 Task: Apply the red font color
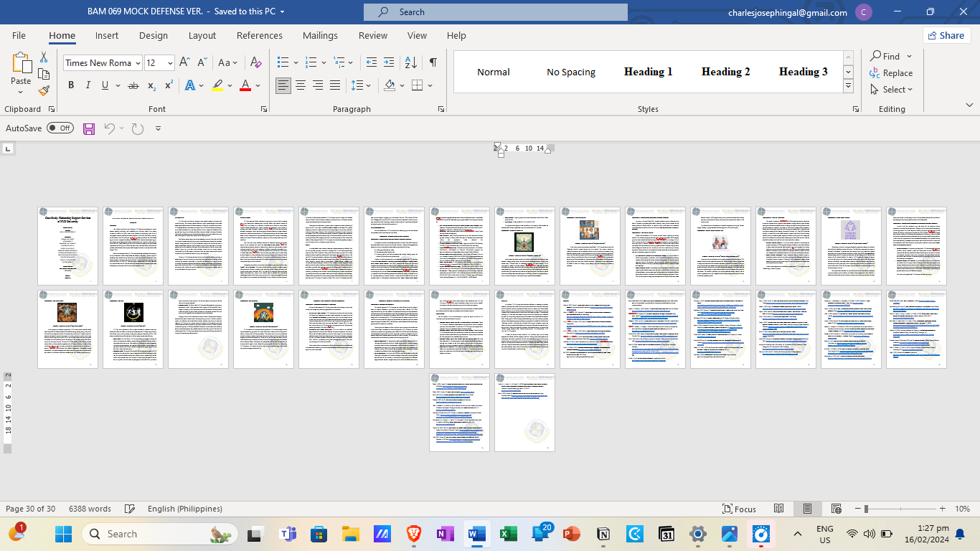(x=245, y=85)
